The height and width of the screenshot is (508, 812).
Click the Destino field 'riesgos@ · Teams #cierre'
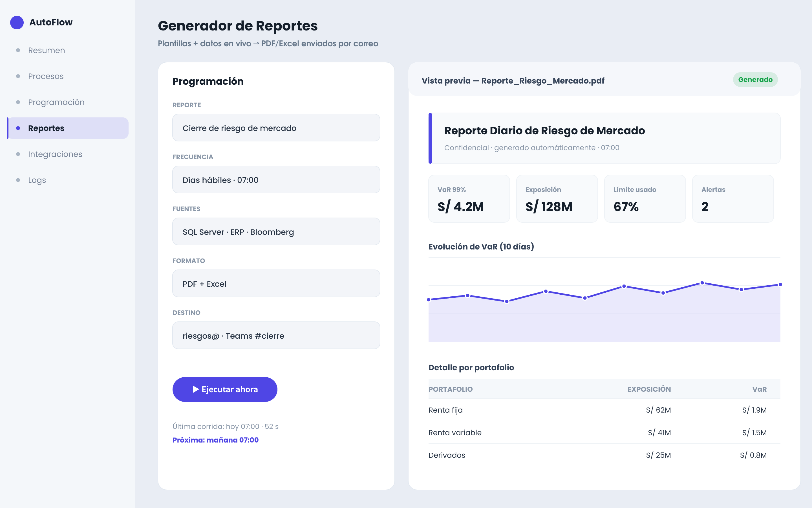[276, 335]
